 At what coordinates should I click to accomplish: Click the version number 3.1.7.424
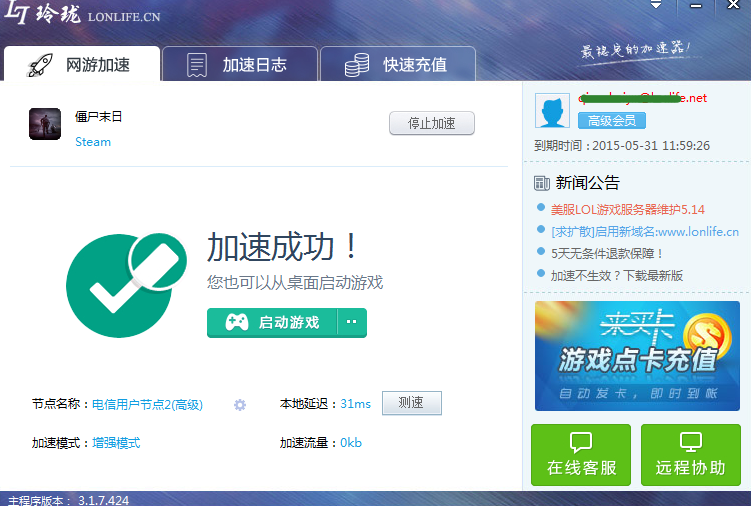pyautogui.click(x=103, y=500)
